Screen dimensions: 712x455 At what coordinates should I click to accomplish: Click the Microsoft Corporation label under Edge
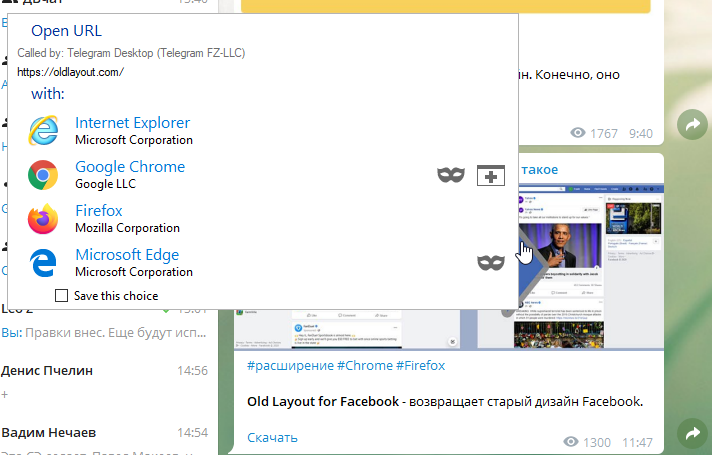tap(134, 272)
